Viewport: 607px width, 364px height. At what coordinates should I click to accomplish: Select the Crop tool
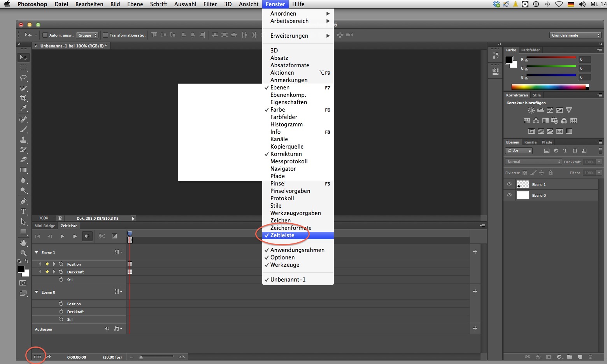(x=23, y=98)
